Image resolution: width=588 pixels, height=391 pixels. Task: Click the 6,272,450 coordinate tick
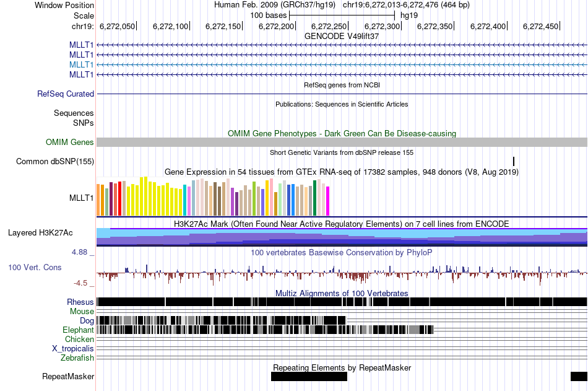pyautogui.click(x=541, y=26)
